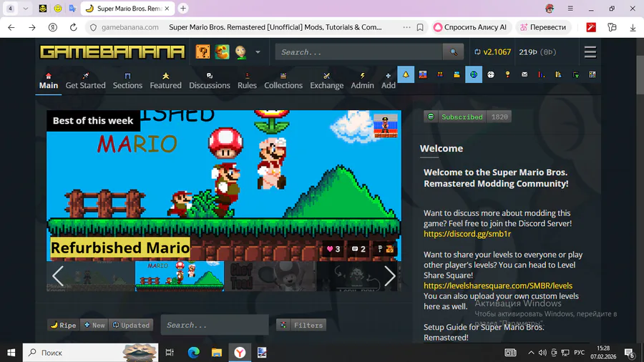Select the Main tab

[x=49, y=81]
